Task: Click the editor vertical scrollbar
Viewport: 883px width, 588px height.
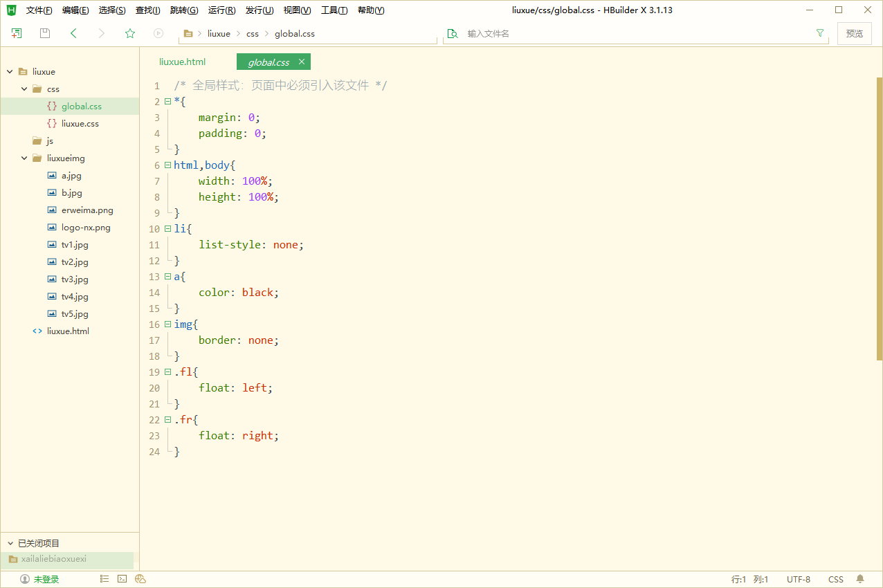Action: [x=880, y=219]
